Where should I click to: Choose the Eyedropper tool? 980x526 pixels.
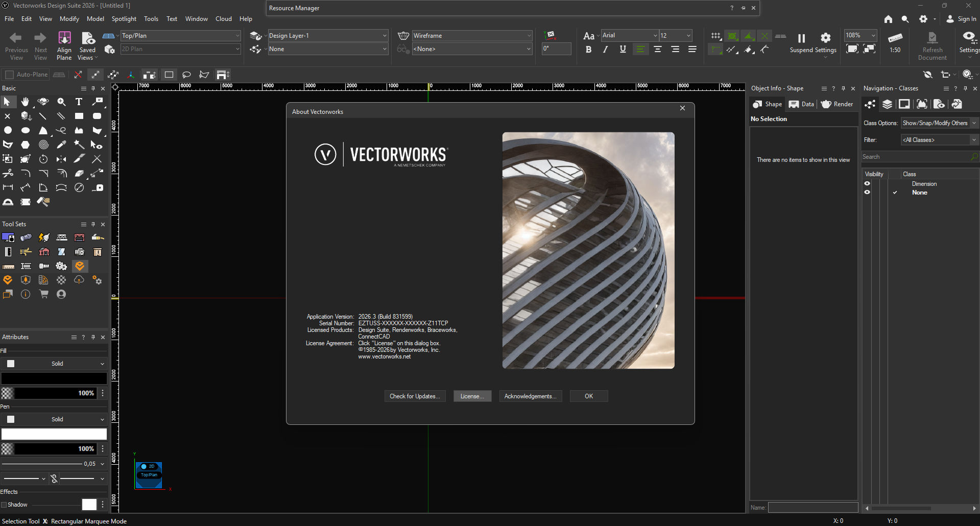61,145
